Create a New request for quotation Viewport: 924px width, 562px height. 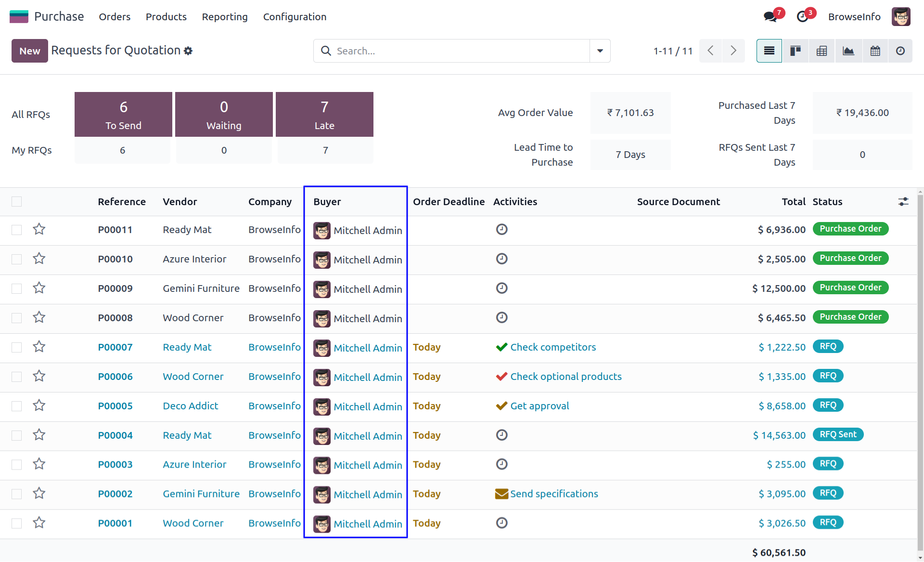29,51
